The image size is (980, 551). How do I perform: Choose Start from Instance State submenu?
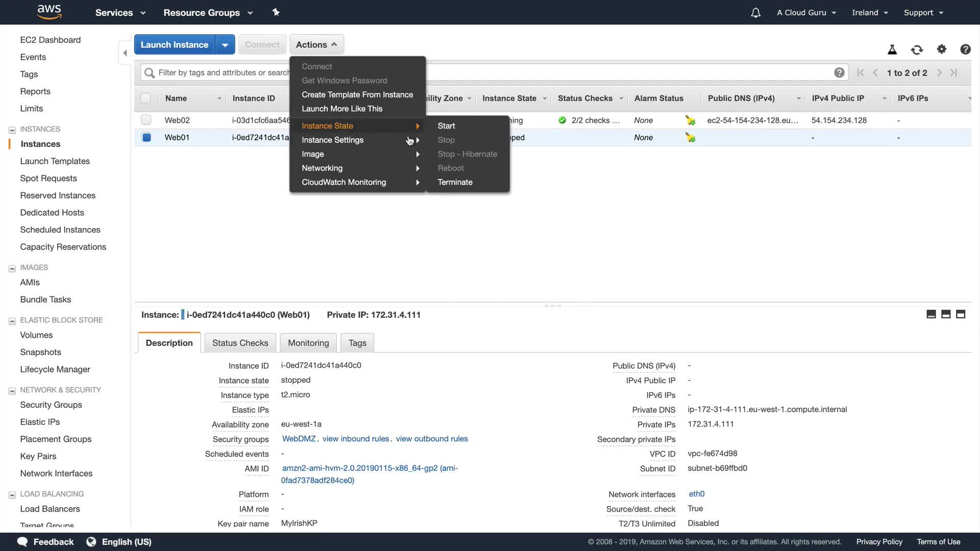(x=446, y=126)
